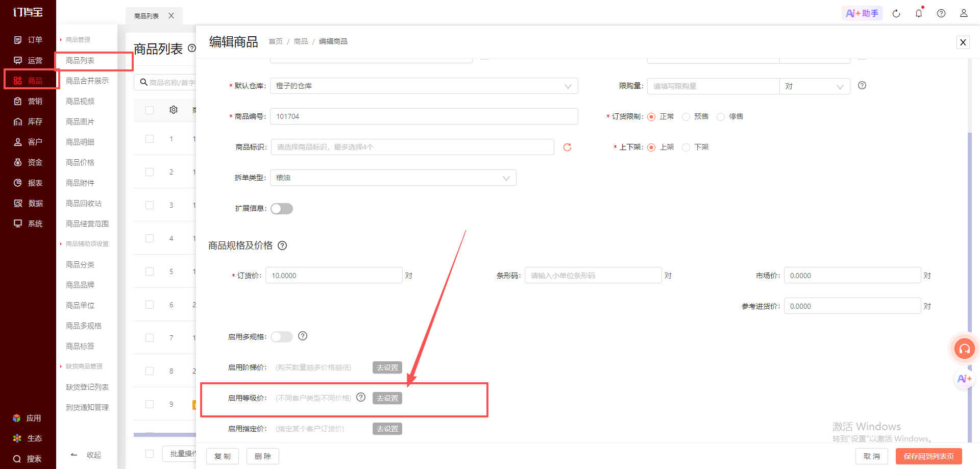980x469 pixels.
Task: Click the 订货价 input field
Action: (x=334, y=275)
